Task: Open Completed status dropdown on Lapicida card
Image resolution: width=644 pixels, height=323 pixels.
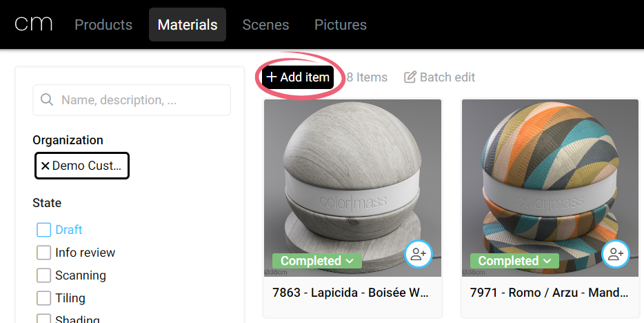Action: [x=316, y=261]
